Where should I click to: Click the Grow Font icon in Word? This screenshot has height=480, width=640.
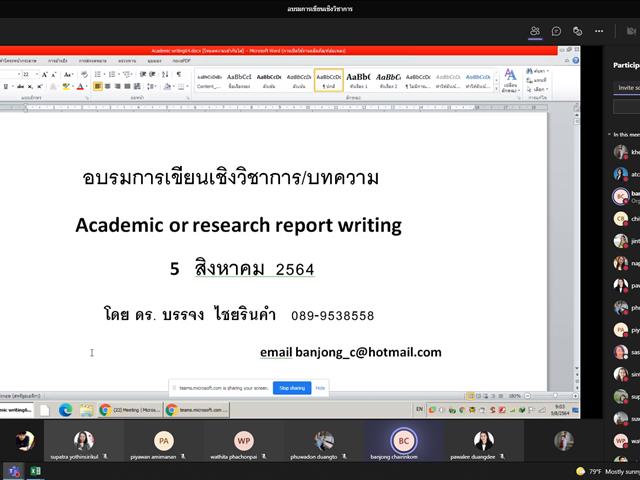pos(44,74)
